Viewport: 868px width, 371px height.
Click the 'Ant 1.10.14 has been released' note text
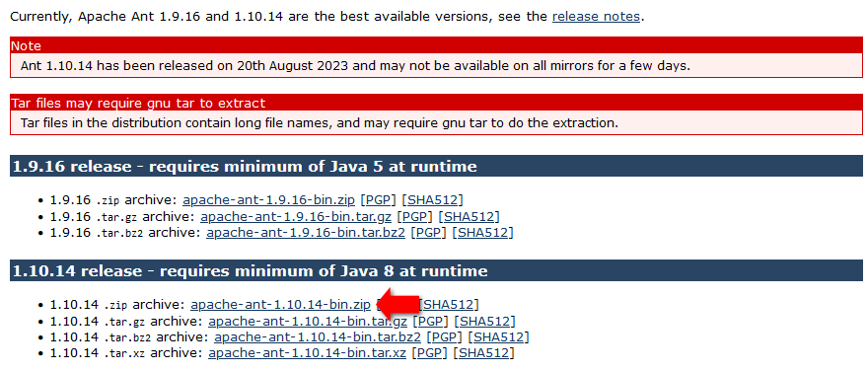355,66
